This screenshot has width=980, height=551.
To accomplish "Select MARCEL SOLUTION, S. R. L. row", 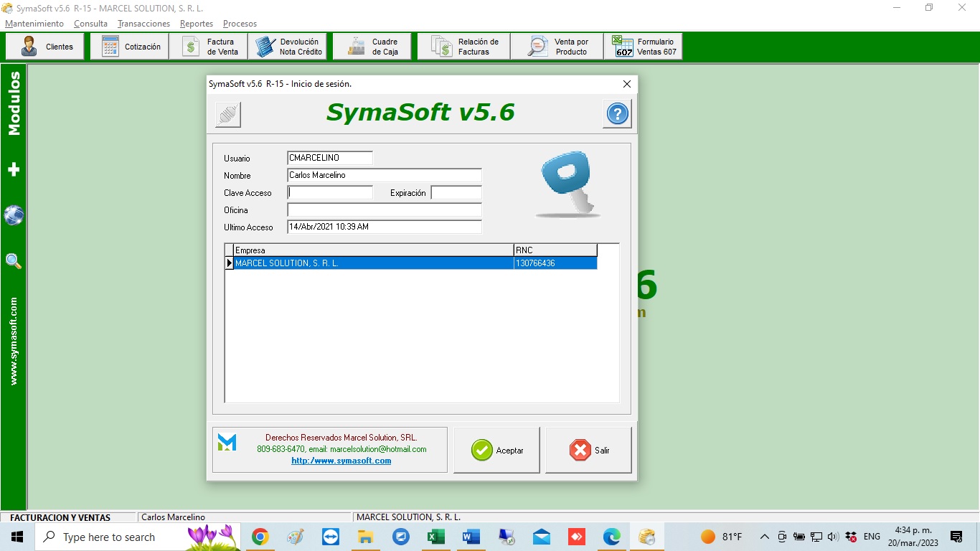I will coord(373,263).
